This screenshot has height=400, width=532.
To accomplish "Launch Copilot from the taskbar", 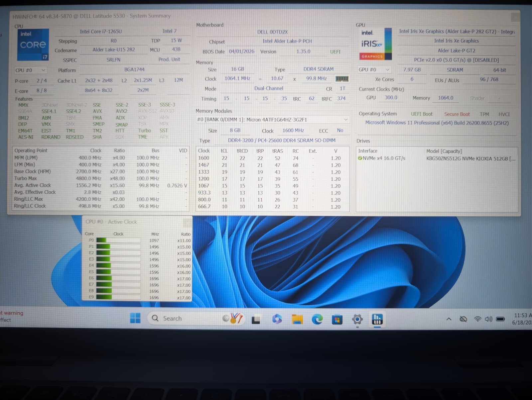I will [x=277, y=319].
